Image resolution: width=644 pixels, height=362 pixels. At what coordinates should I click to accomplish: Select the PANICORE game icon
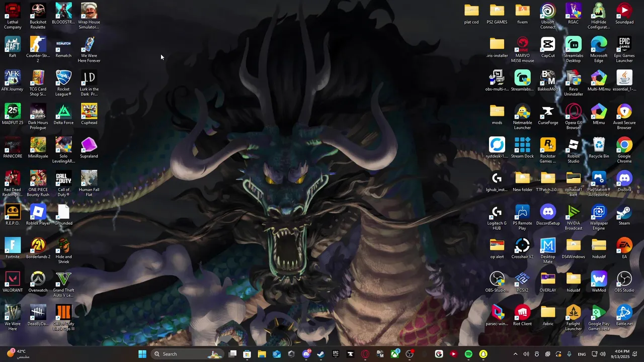pos(13,148)
